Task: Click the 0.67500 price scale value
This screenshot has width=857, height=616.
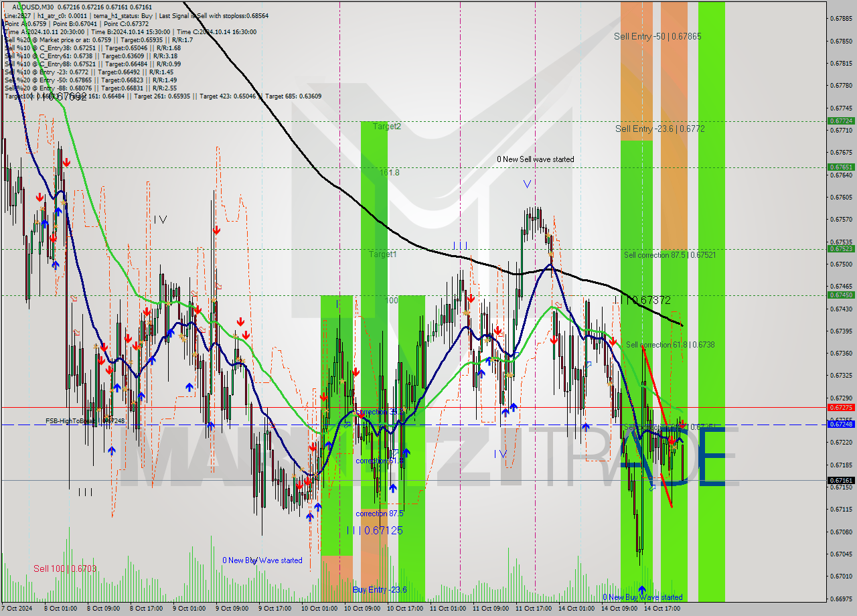Action: click(x=841, y=264)
